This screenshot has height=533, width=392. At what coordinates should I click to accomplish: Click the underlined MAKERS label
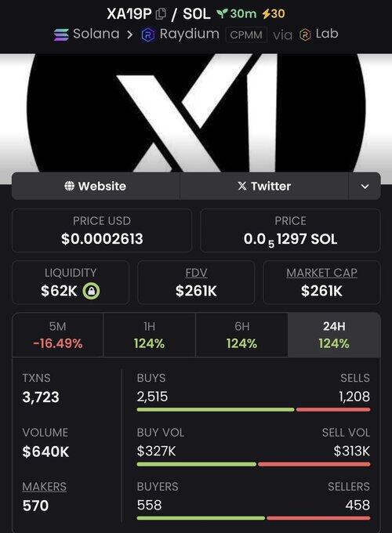click(x=44, y=487)
